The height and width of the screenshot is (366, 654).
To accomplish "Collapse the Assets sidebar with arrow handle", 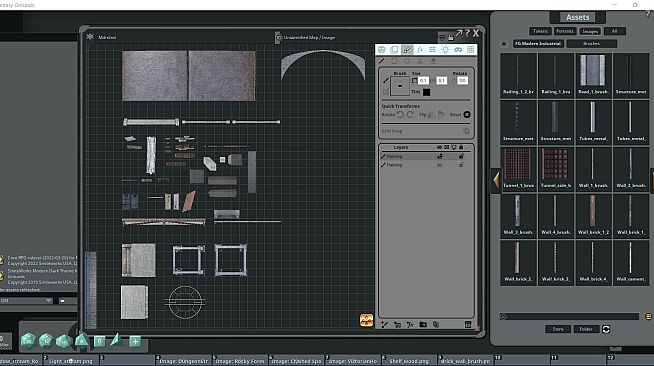I will click(496, 180).
